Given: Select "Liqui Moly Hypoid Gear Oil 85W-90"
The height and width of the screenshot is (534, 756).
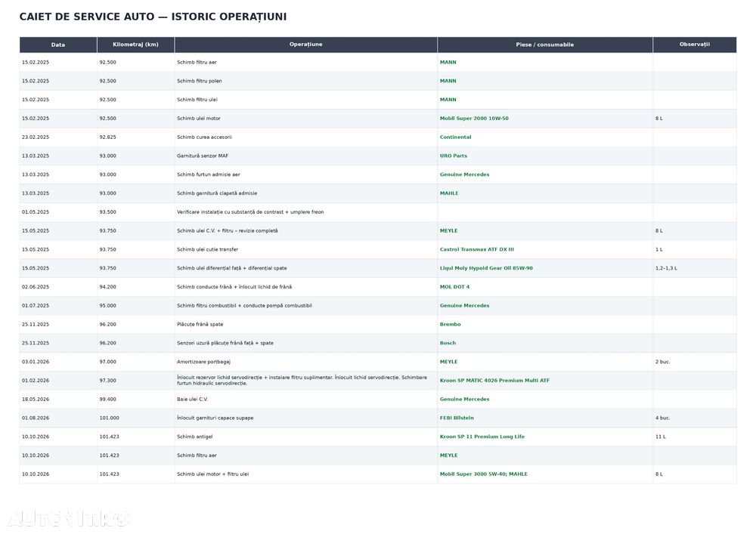Looking at the screenshot, I should coord(486,268).
